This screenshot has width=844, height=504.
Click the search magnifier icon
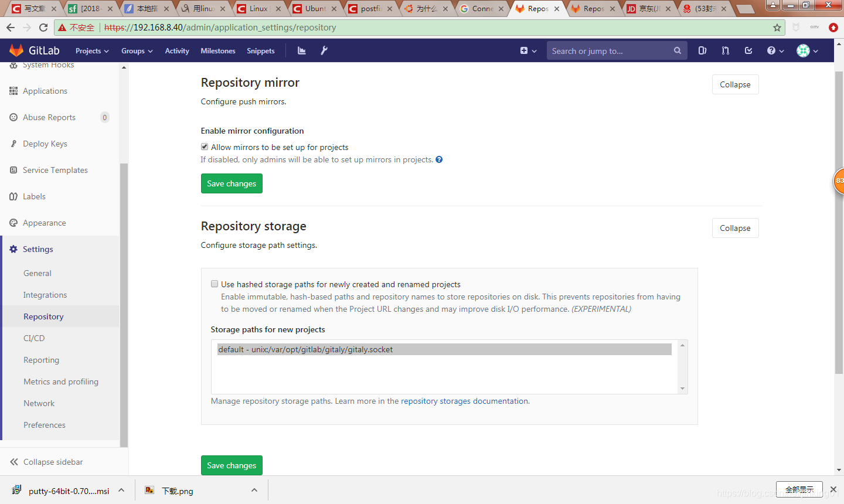677,51
